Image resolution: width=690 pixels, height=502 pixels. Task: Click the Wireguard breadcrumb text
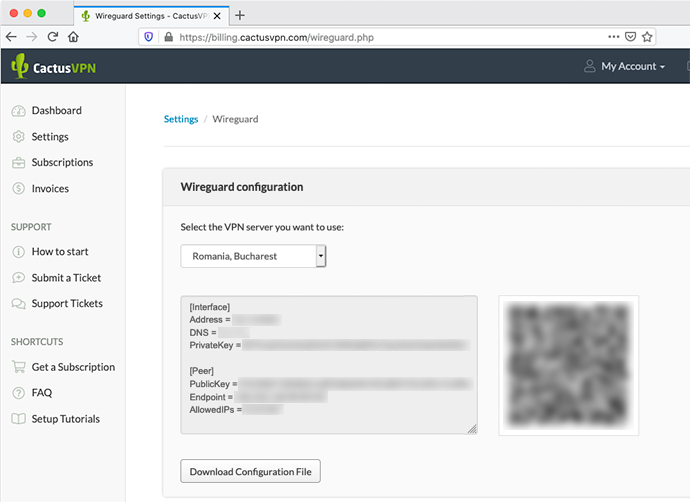[x=235, y=119]
